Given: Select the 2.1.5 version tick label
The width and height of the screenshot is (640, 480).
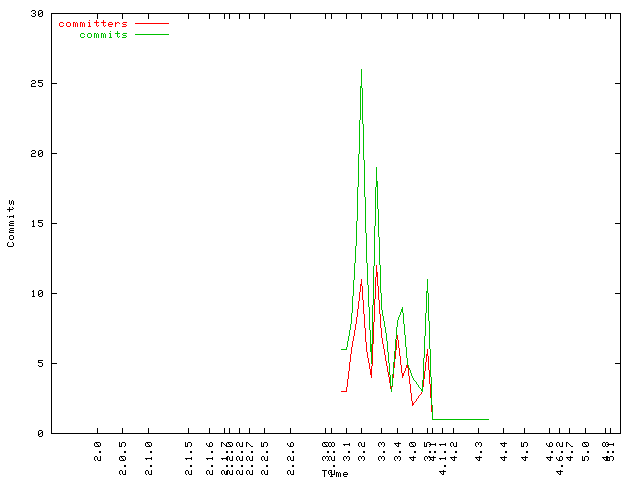Looking at the screenshot, I should (188, 452).
